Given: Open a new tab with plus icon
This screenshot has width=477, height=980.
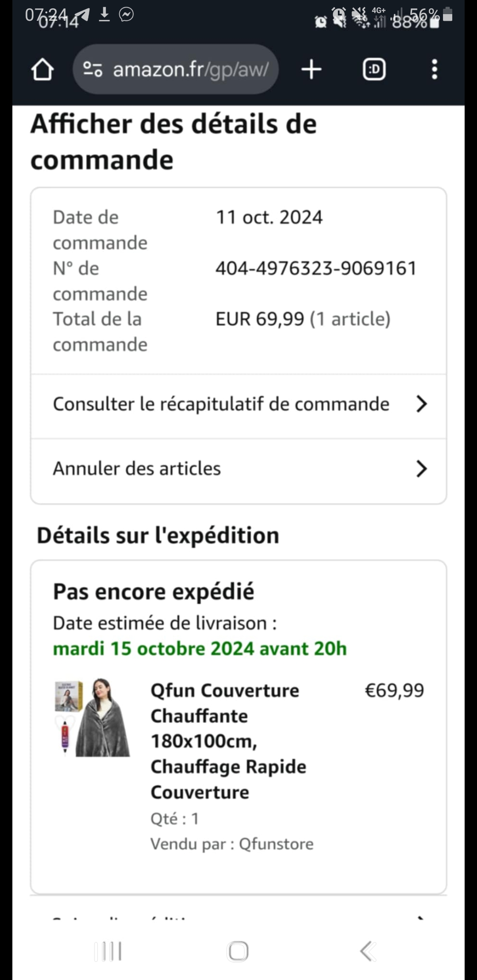Looking at the screenshot, I should (x=311, y=70).
